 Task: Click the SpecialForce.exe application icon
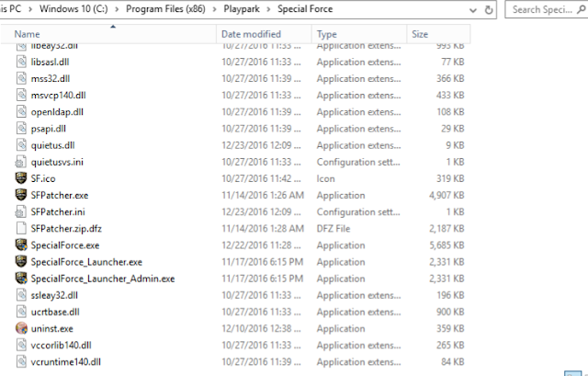click(x=21, y=245)
